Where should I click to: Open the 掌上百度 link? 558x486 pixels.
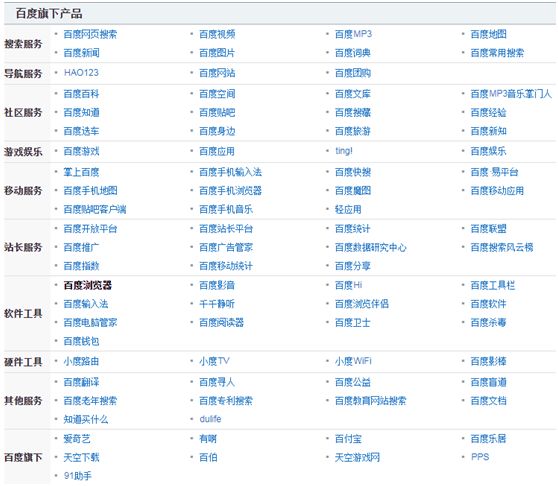[x=81, y=172]
